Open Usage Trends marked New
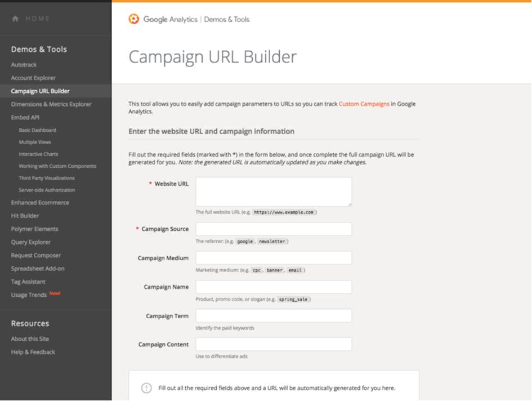This screenshot has width=532, height=401. click(29, 295)
